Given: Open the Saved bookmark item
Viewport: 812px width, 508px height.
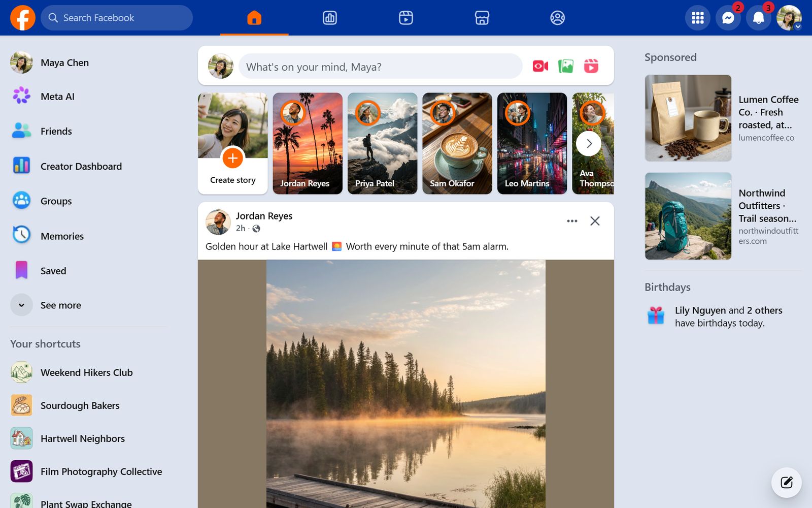Looking at the screenshot, I should tap(89, 271).
